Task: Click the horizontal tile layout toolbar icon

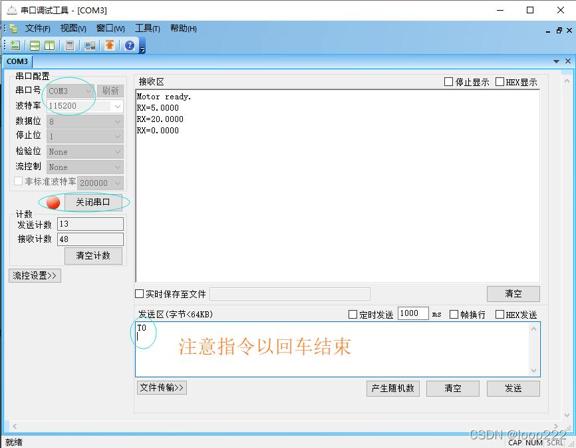Action: coord(35,46)
